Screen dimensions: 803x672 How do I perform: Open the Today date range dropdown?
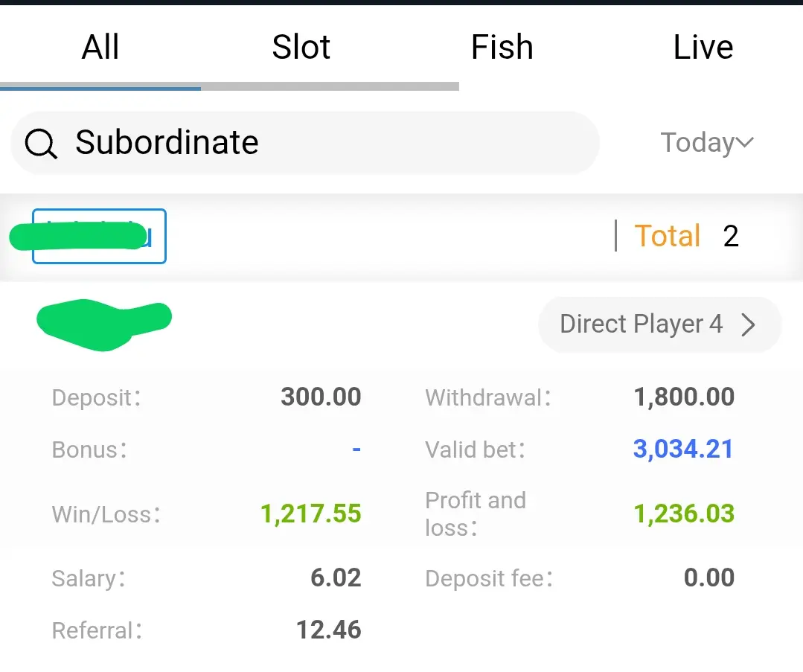pyautogui.click(x=707, y=142)
